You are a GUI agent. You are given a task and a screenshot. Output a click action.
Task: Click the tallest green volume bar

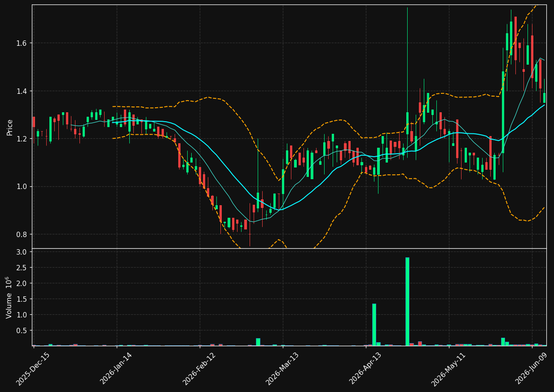click(407, 301)
